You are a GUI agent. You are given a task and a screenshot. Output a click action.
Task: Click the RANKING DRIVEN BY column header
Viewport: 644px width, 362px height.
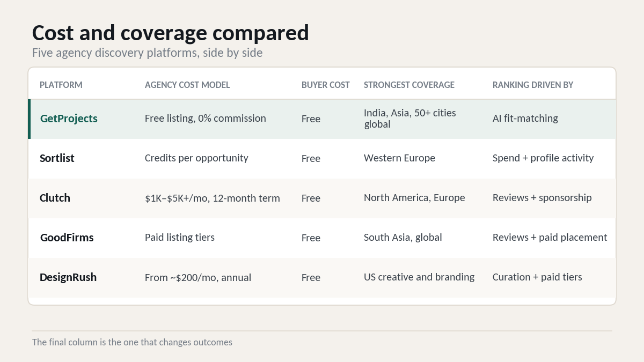pyautogui.click(x=533, y=85)
